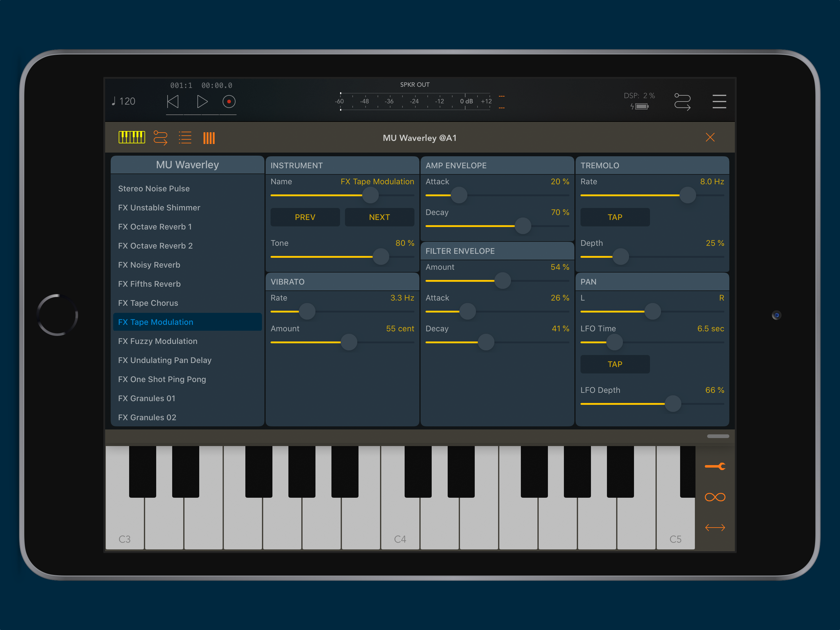Screen dimensions: 840x630
Task: Open the hamburger menu at top right
Action: click(719, 102)
